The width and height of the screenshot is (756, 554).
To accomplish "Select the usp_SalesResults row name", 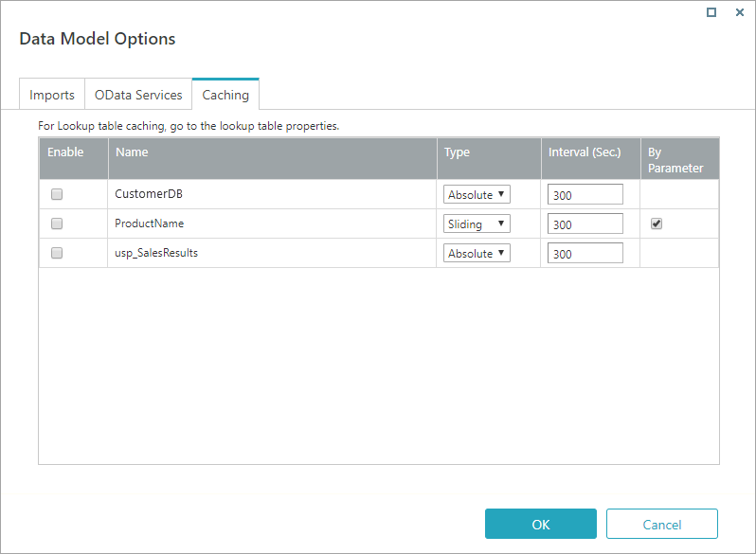I will coord(156,253).
